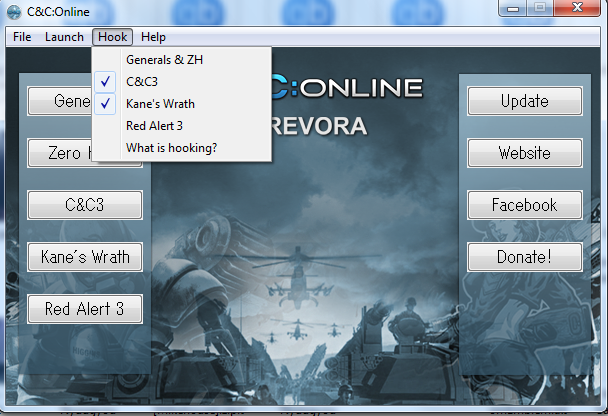Click the Update button
This screenshot has width=608, height=416.
(x=525, y=101)
